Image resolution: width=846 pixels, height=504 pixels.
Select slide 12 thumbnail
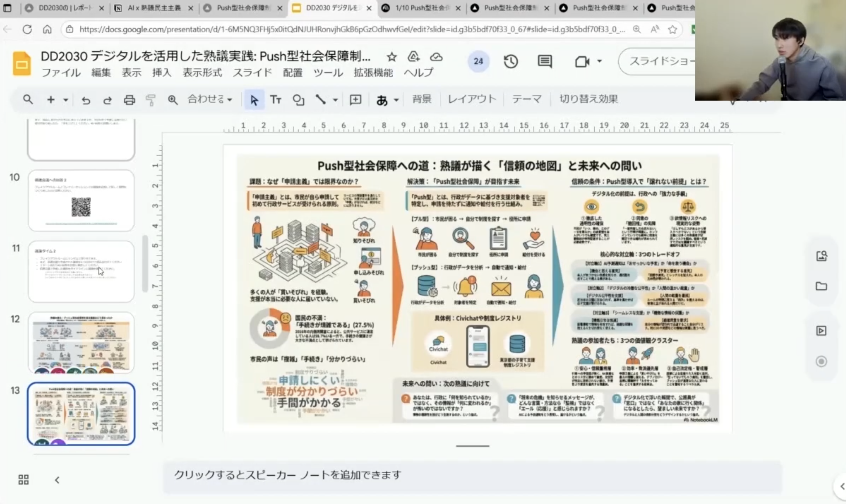pos(81,342)
